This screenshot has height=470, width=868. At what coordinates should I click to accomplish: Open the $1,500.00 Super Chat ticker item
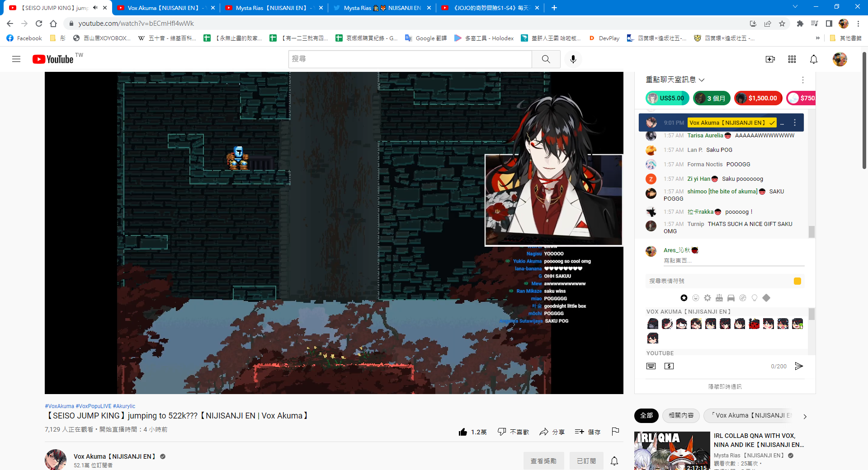click(758, 98)
